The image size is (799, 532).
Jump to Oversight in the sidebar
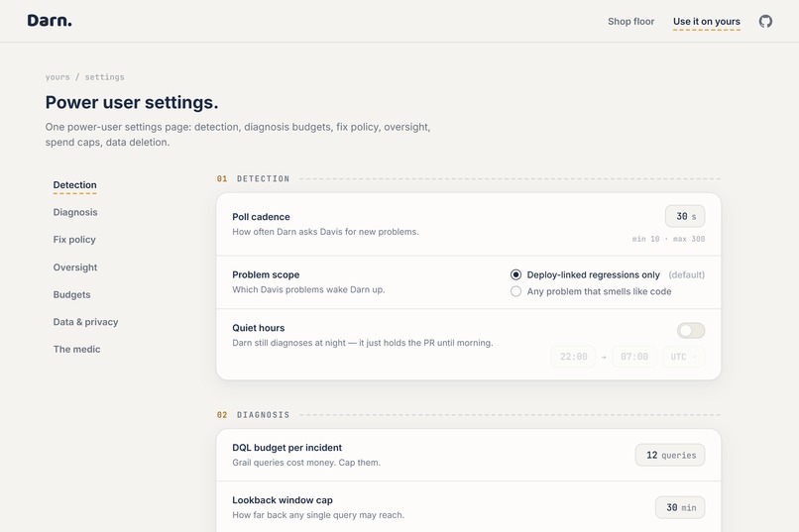(x=75, y=267)
